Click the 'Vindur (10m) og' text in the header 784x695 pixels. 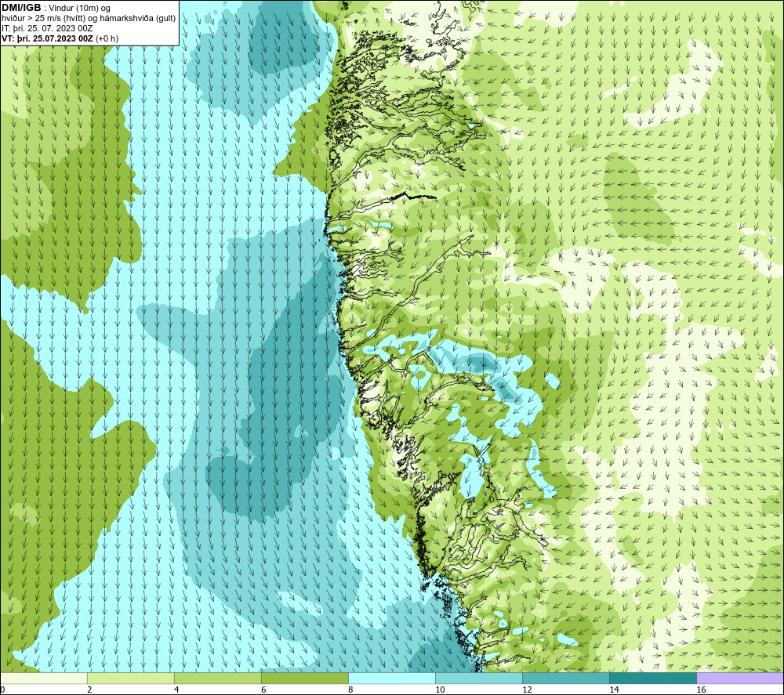click(79, 8)
